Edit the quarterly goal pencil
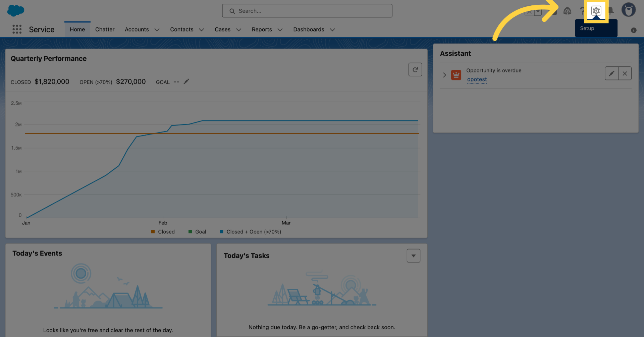Viewport: 644px width, 337px height. pos(186,81)
